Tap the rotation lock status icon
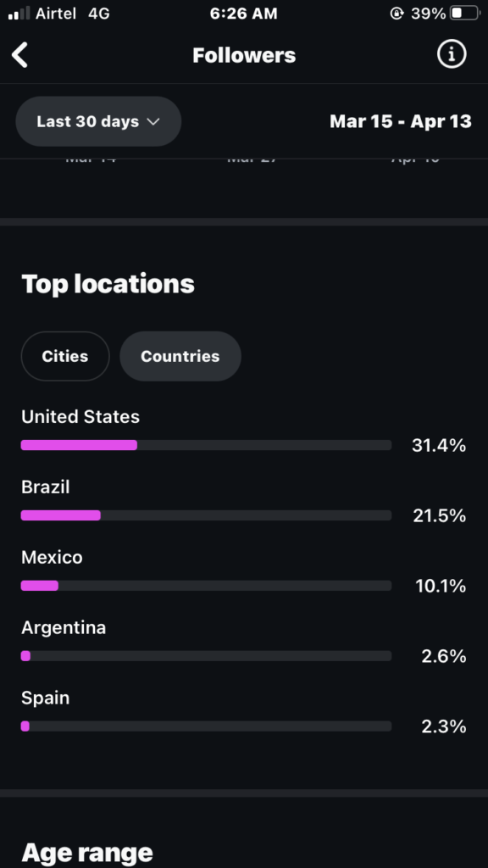The height and width of the screenshot is (868, 488). (396, 14)
